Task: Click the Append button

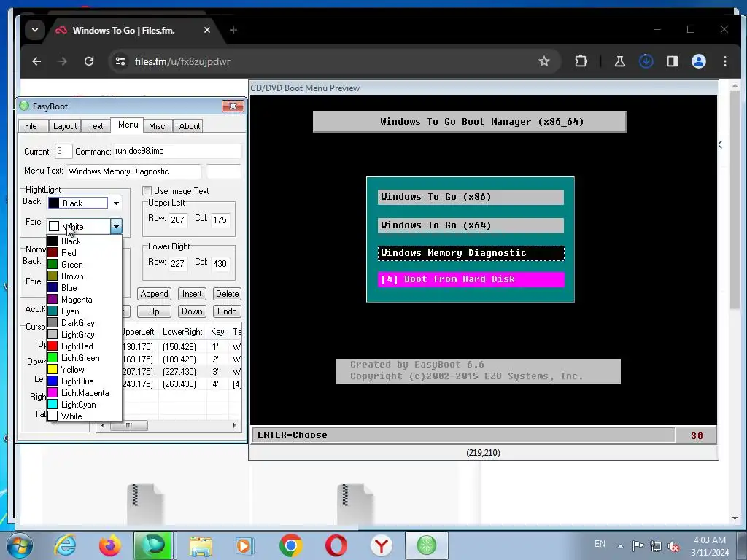Action: [154, 294]
